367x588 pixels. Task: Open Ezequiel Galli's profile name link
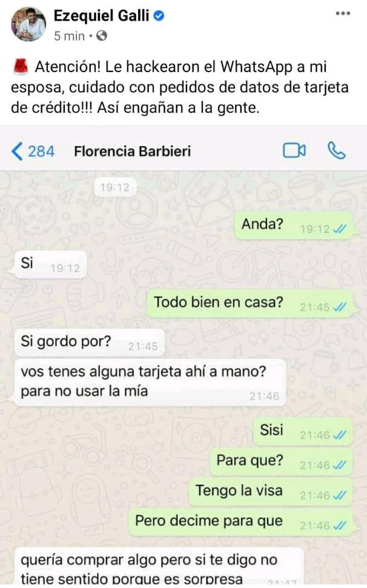pos(101,16)
